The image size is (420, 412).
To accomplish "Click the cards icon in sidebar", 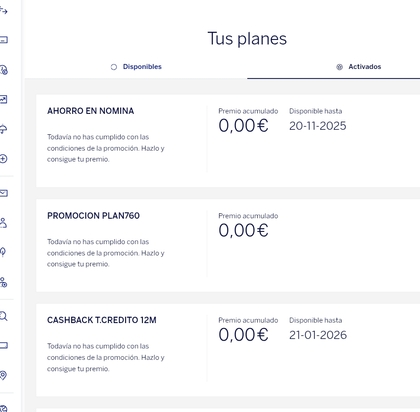I will tap(3, 40).
